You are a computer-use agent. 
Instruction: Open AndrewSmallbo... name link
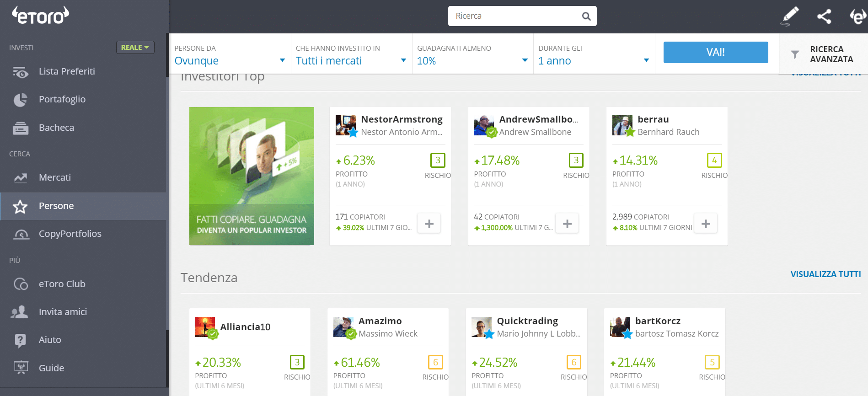click(x=538, y=119)
